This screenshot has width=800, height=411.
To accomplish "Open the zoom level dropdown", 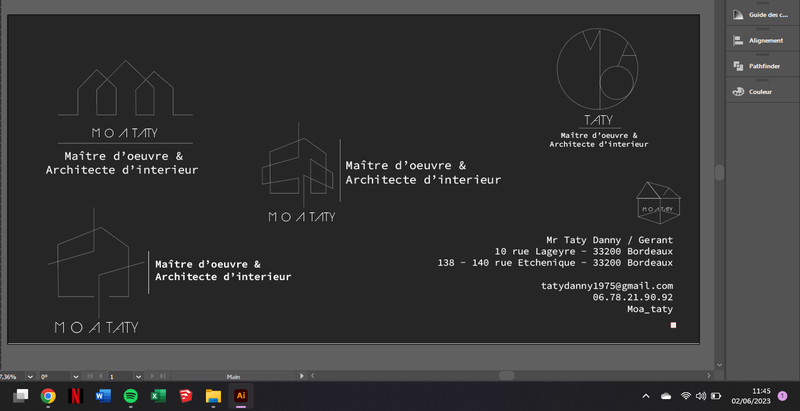I will coord(30,376).
